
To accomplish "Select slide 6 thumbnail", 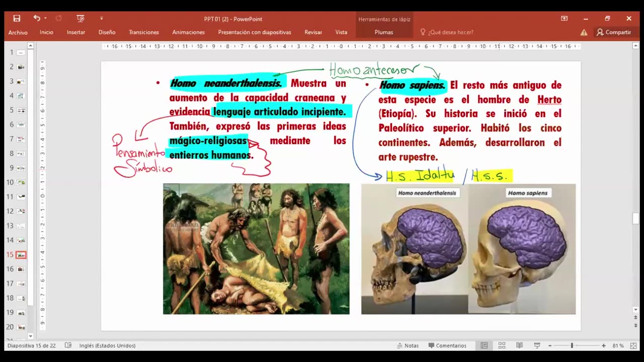I will click(x=21, y=125).
